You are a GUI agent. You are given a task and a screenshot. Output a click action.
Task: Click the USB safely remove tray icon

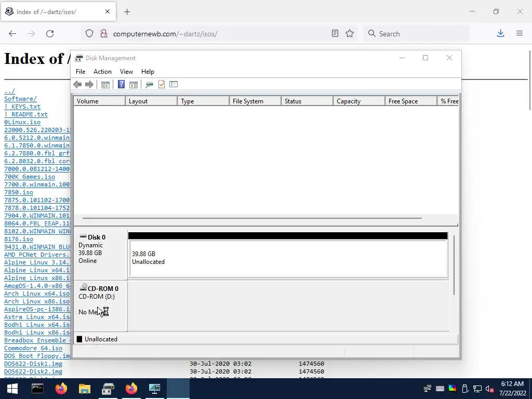pyautogui.click(x=465, y=389)
